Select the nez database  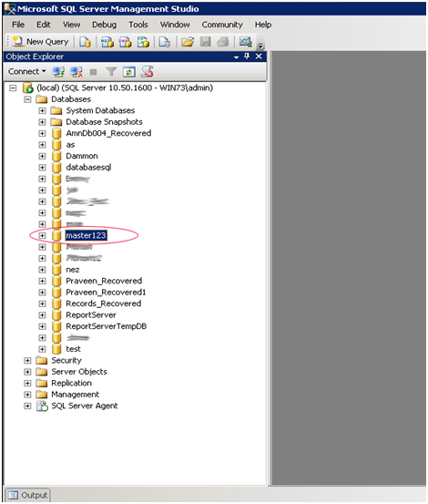click(x=73, y=270)
